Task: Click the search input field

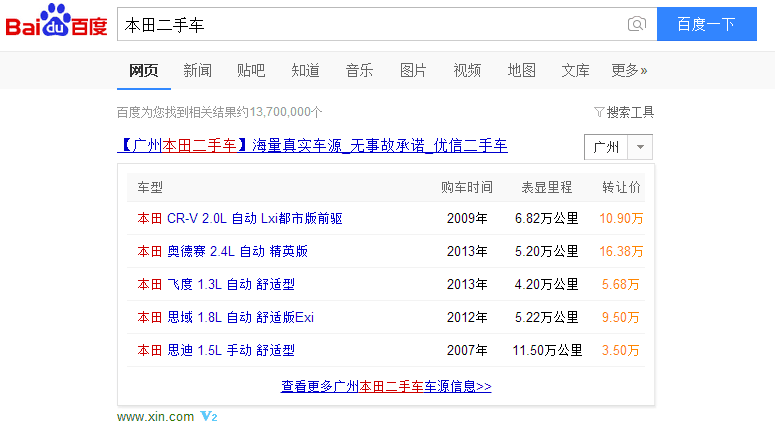Action: coord(370,24)
